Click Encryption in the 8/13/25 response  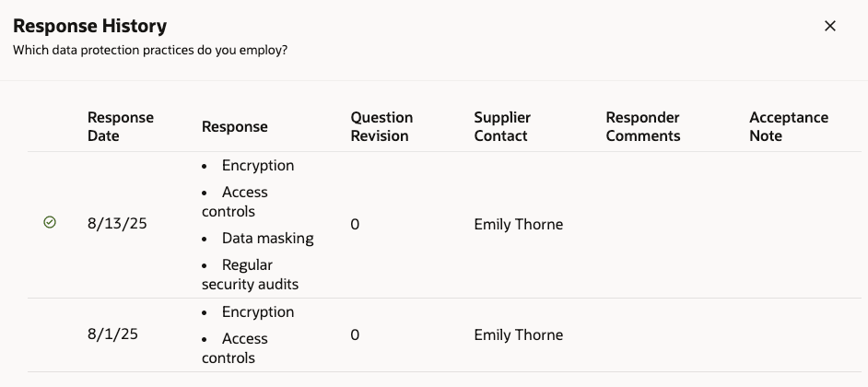258,166
